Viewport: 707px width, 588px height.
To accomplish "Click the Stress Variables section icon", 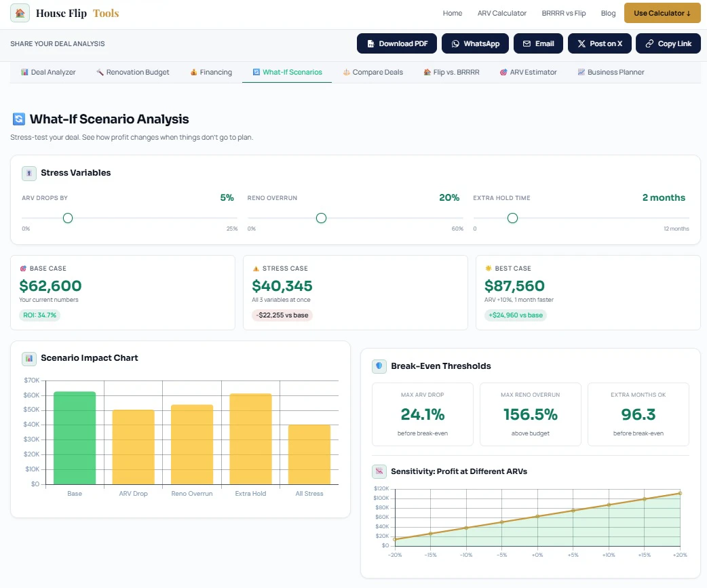I will point(29,173).
